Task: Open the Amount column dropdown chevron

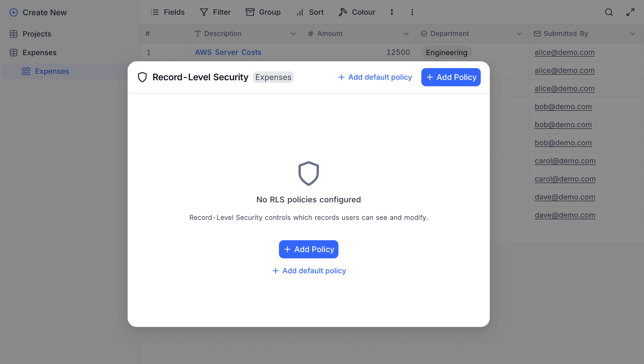Action: [406, 34]
